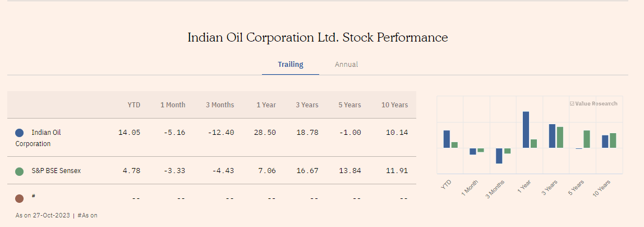Click the green 5 Years chart bar
The width and height of the screenshot is (644, 227).
coord(587,139)
